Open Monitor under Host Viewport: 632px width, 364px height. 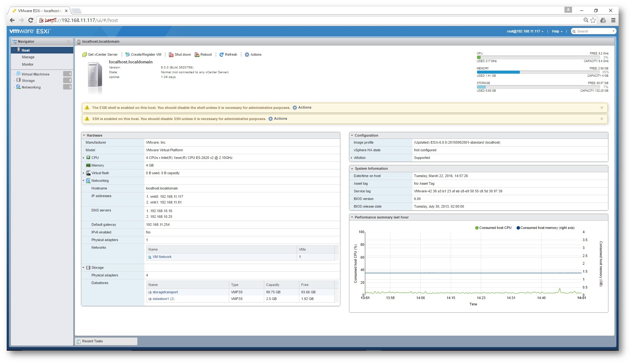click(x=28, y=64)
